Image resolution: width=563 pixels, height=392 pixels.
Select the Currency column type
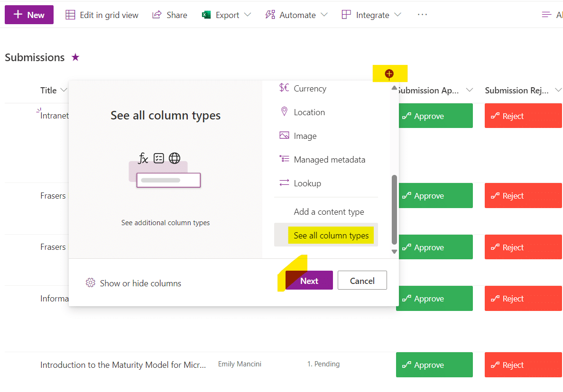[x=310, y=88]
